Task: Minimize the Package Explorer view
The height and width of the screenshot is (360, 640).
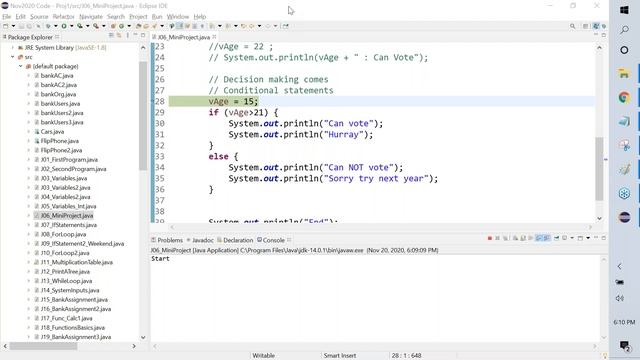Action: click(x=135, y=36)
